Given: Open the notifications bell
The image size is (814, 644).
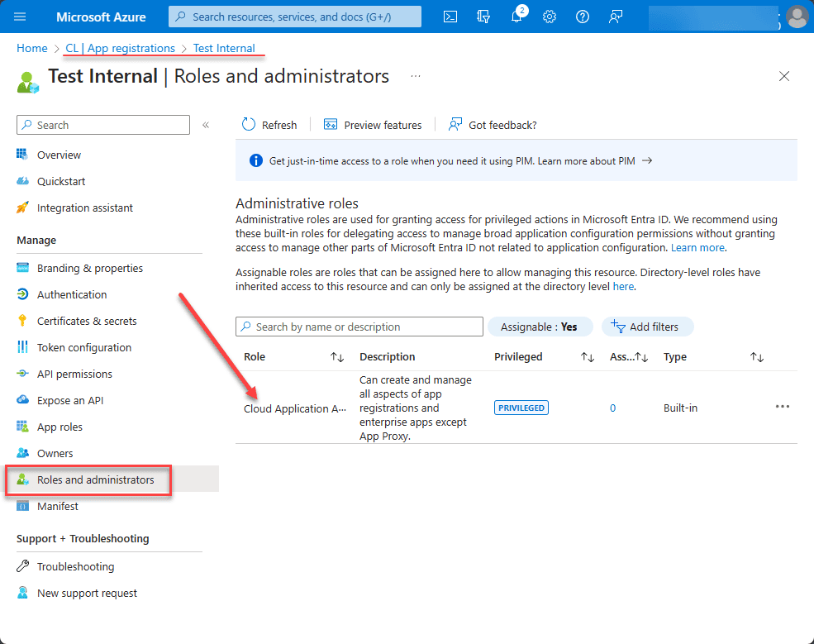Looking at the screenshot, I should click(516, 17).
